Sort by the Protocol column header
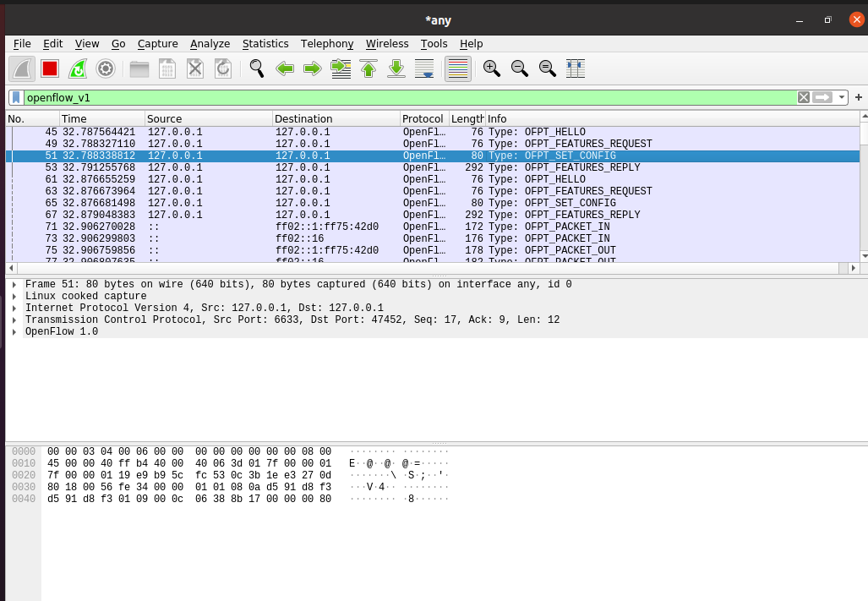This screenshot has height=601, width=868. tap(424, 119)
